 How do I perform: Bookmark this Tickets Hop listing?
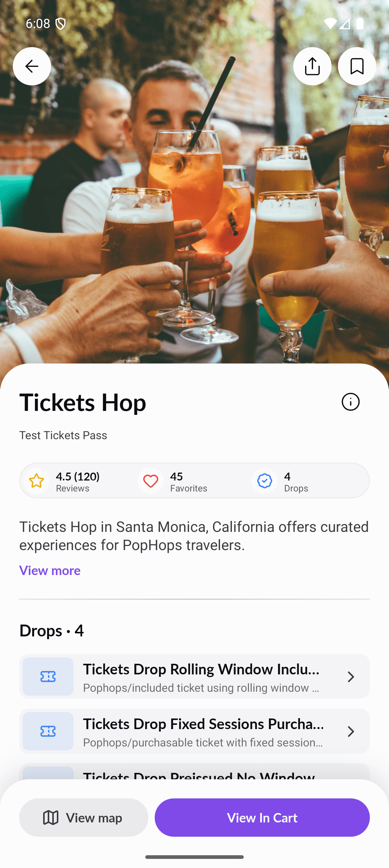tap(356, 66)
